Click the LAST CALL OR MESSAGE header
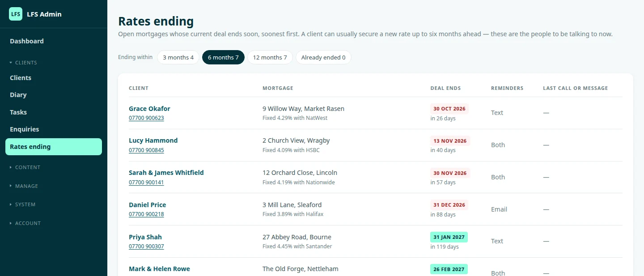 [576, 88]
